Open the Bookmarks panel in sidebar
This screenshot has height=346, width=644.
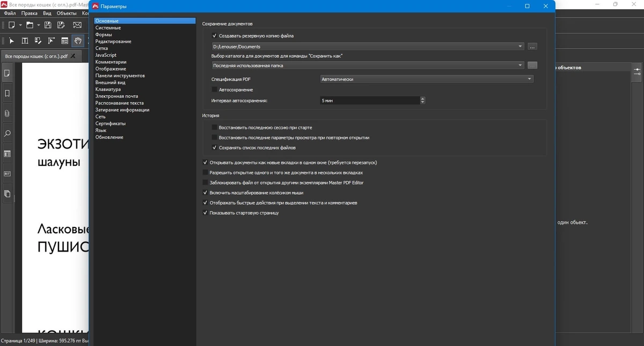point(7,93)
